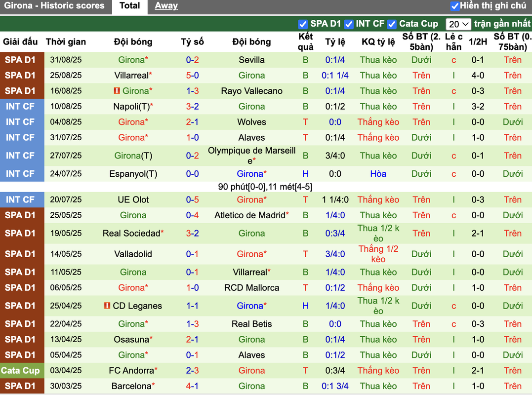Click red card icon next to CD Leganes
The image size is (532, 395).
(x=107, y=306)
